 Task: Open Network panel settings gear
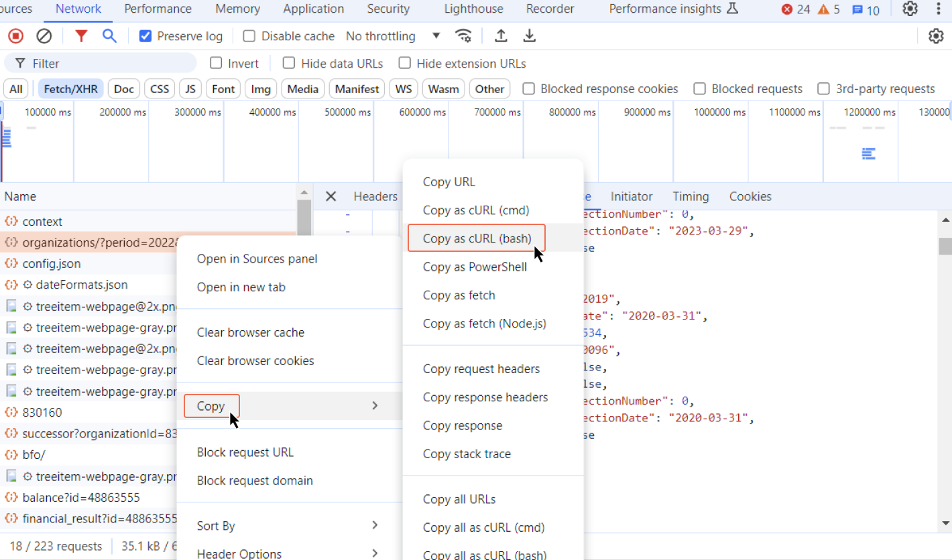coord(936,36)
